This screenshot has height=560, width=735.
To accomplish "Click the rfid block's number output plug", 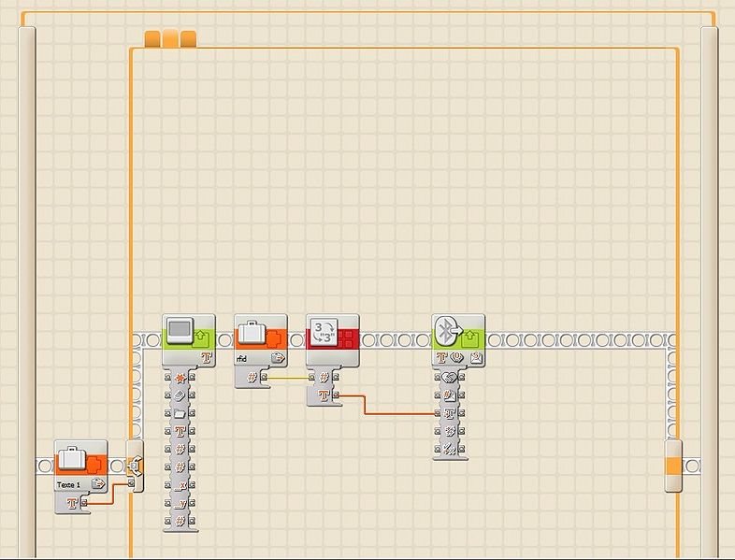I will (x=265, y=378).
